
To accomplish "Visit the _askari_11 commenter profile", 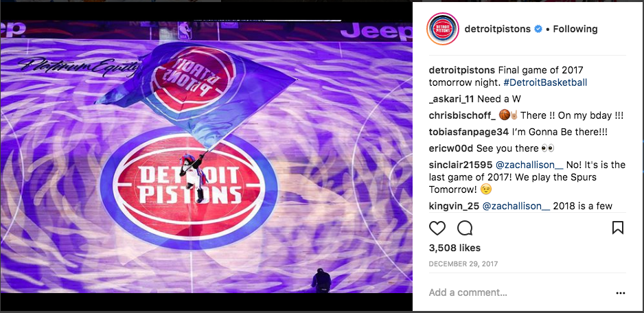I will point(452,99).
